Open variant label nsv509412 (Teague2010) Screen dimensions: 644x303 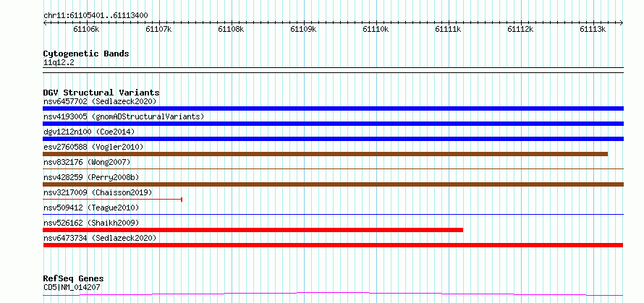(x=91, y=208)
